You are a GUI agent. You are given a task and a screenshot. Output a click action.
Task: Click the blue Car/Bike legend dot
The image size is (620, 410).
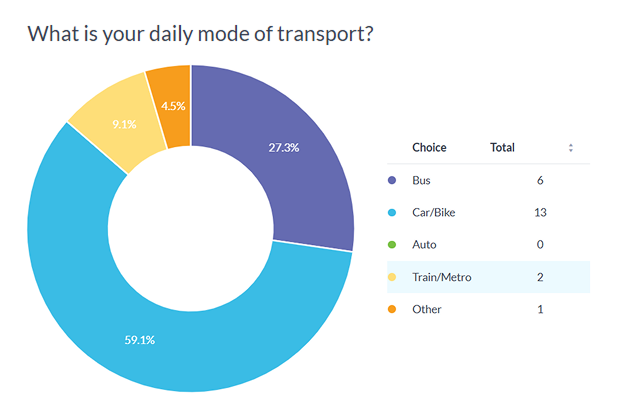[393, 213]
